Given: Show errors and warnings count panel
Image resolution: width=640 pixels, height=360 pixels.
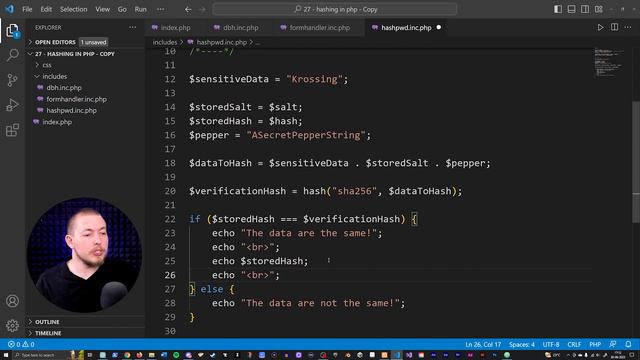Looking at the screenshot, I should pos(21,344).
